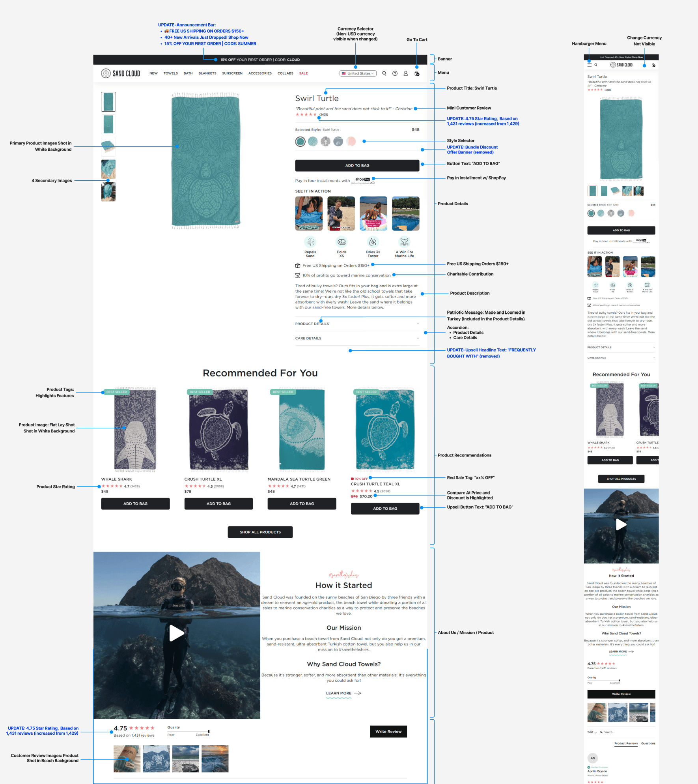The image size is (698, 784).
Task: Open the folded towel third gallery thumbnail
Action: [108, 147]
